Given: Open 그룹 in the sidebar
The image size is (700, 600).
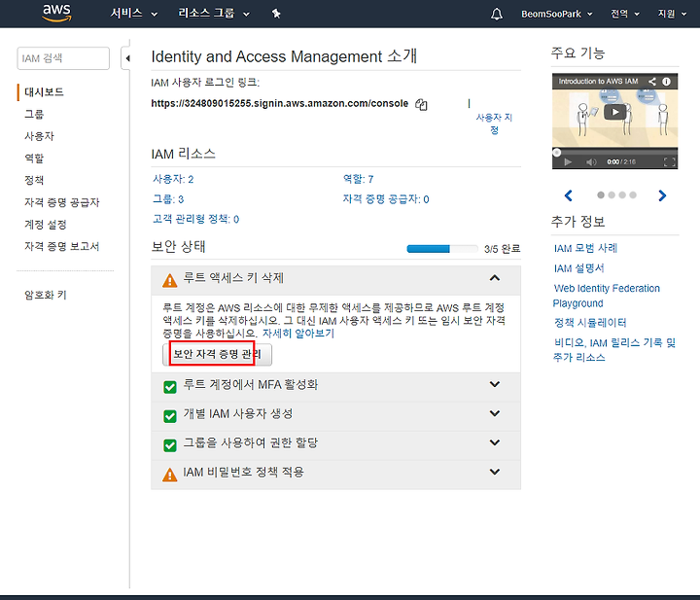Looking at the screenshot, I should 34,115.
